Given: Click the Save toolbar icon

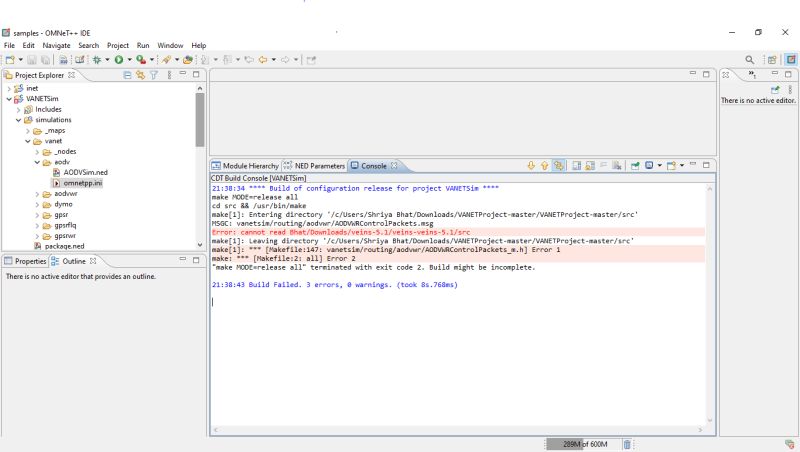Looking at the screenshot, I should (x=32, y=60).
